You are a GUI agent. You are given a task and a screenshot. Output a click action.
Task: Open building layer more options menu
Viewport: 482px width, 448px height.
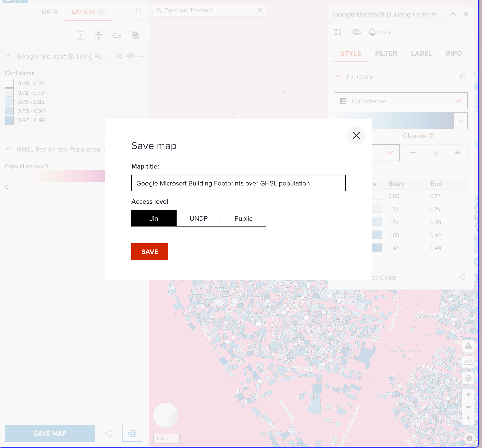[141, 56]
